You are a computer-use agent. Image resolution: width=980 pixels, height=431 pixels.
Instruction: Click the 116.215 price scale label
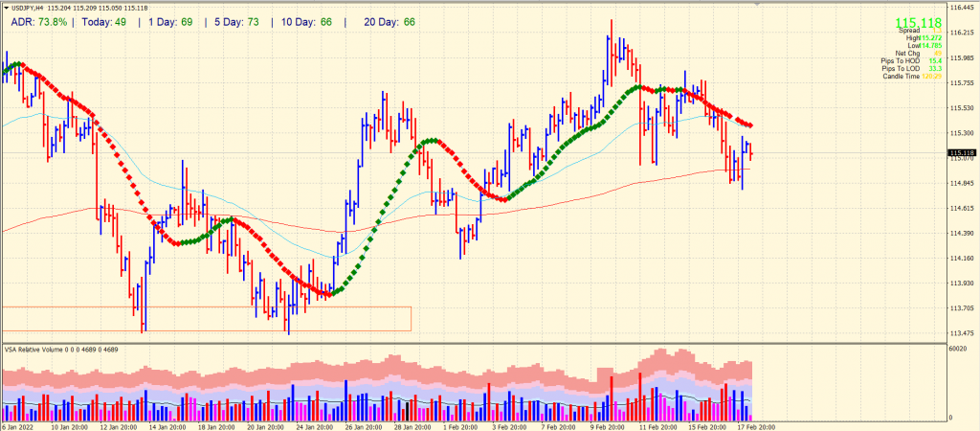pyautogui.click(x=960, y=33)
